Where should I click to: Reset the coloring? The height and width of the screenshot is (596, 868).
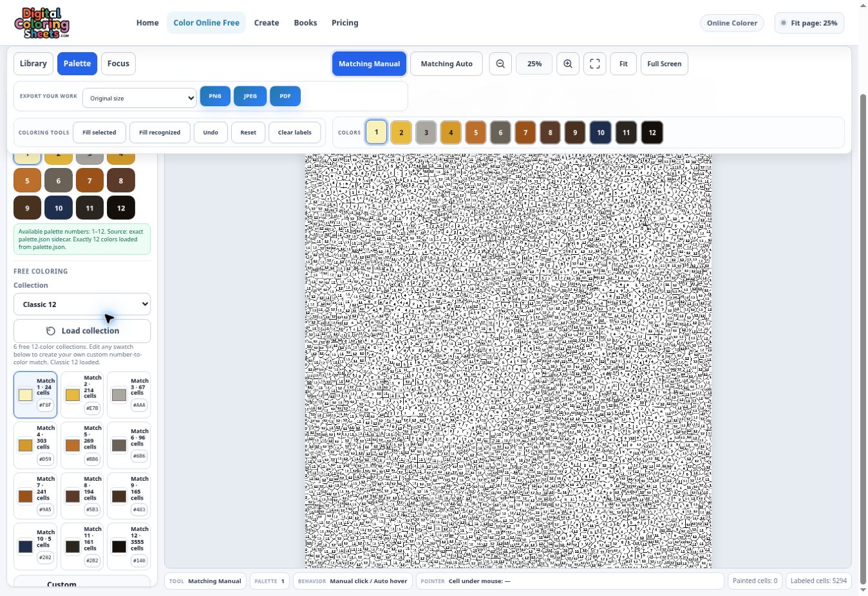pyautogui.click(x=248, y=133)
